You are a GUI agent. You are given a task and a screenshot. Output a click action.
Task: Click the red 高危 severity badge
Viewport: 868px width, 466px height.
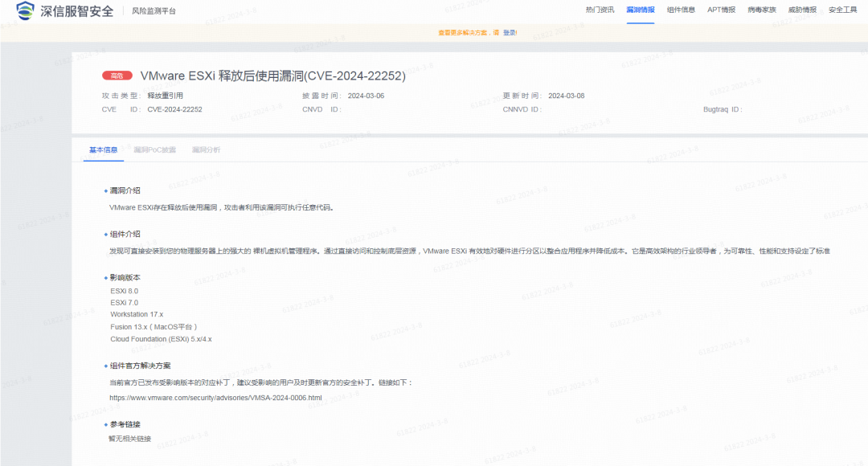pyautogui.click(x=117, y=76)
